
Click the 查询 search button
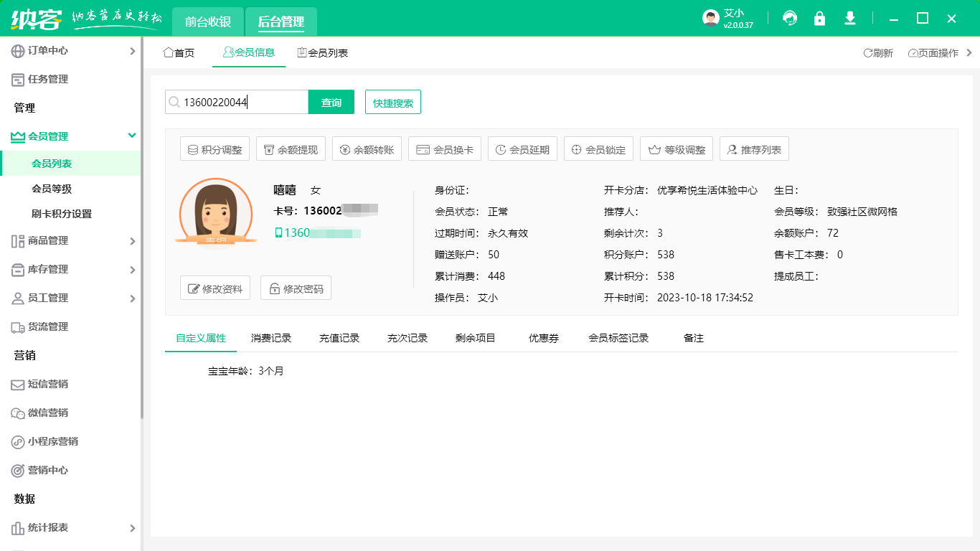[x=331, y=101]
